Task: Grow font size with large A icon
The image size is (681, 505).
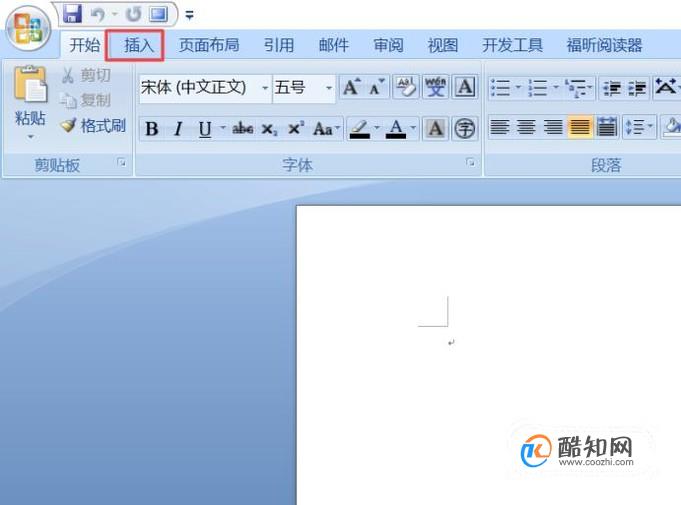Action: point(351,87)
